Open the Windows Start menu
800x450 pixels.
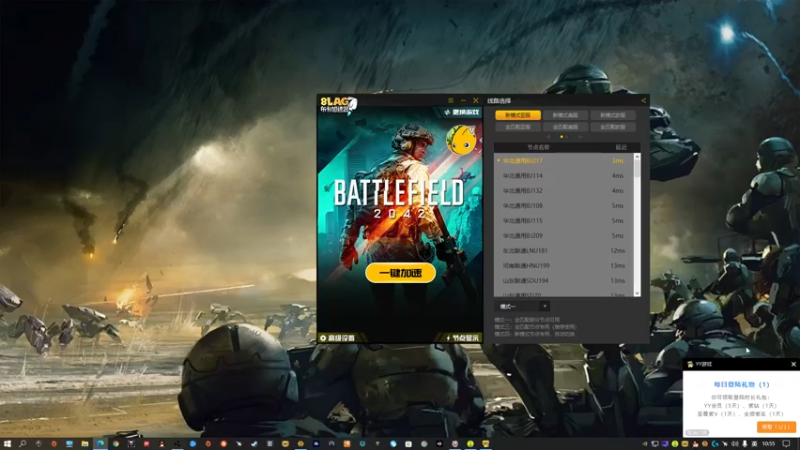7,444
